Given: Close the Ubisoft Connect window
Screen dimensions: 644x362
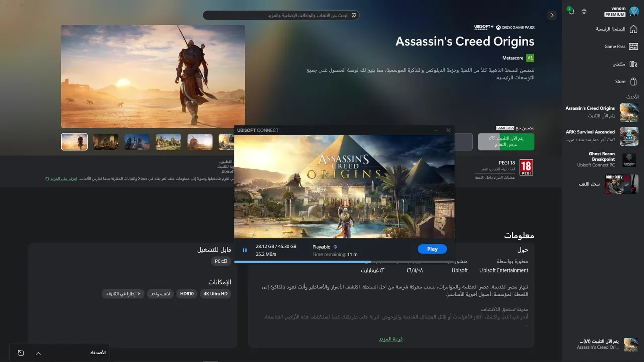Looking at the screenshot, I should coord(448,130).
